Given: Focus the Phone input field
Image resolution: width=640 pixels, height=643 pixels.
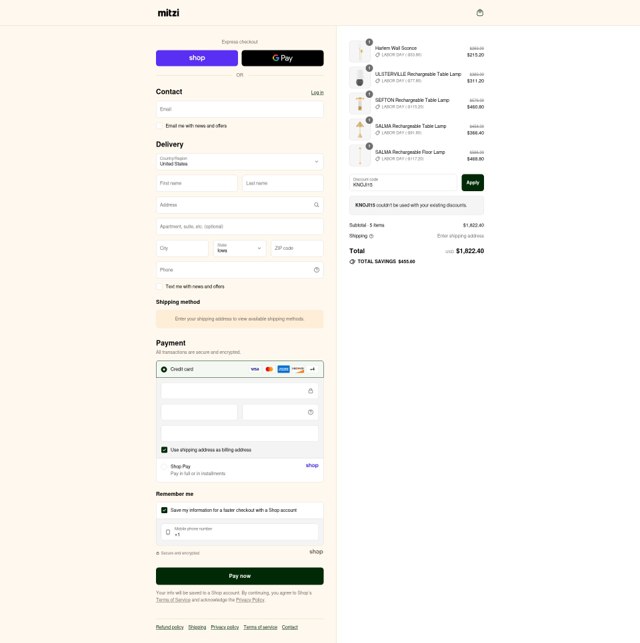Looking at the screenshot, I should (239, 270).
